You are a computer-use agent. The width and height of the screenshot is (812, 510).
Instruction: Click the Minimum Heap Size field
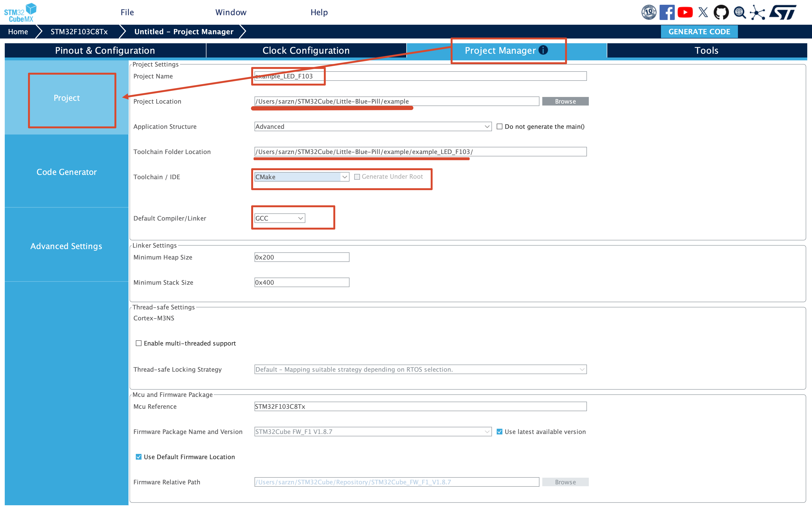tap(302, 257)
